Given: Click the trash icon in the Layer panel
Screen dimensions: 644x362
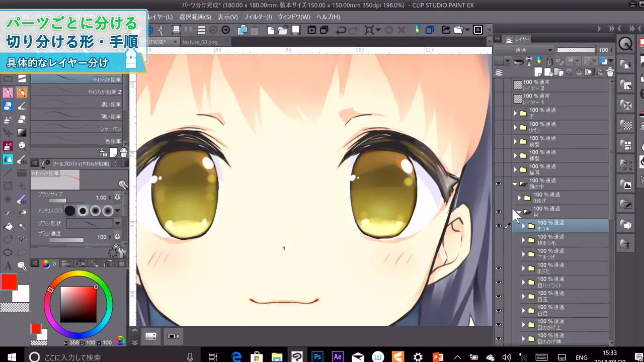Looking at the screenshot, I should [x=610, y=72].
